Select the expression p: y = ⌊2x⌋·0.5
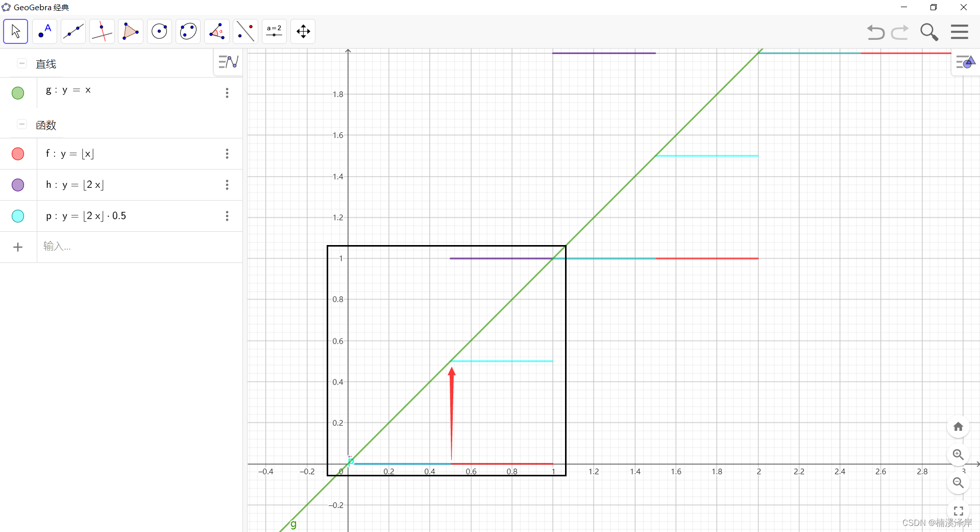980x532 pixels. click(86, 216)
